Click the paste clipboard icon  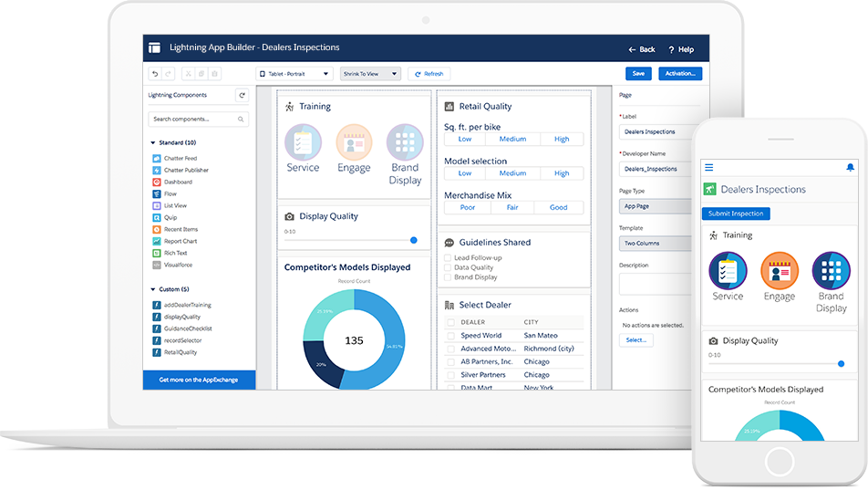[x=215, y=74]
